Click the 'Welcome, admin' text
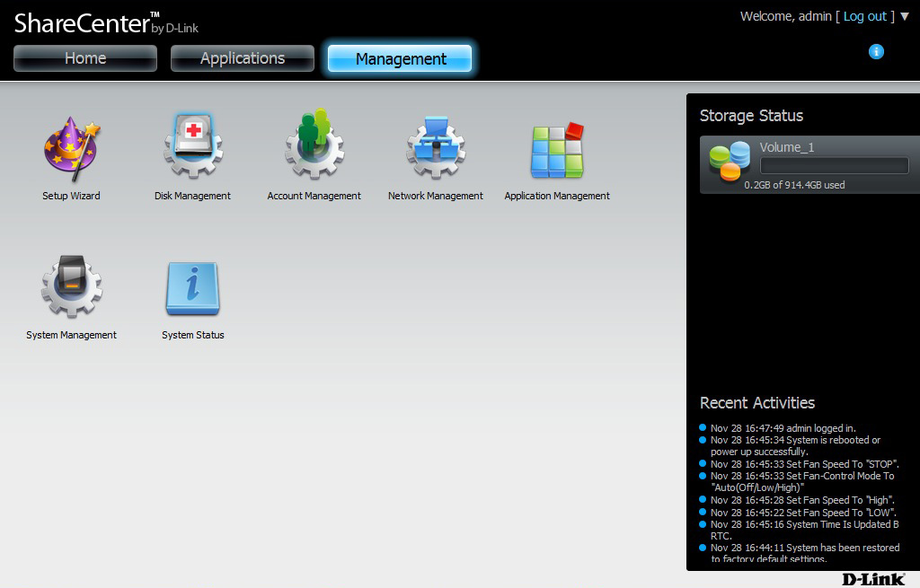 coord(785,16)
